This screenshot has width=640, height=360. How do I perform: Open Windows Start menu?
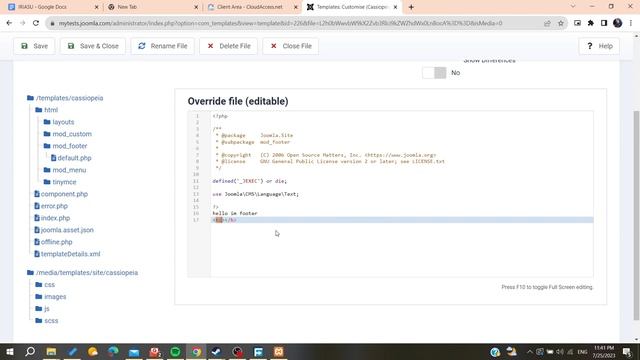(x=9, y=352)
